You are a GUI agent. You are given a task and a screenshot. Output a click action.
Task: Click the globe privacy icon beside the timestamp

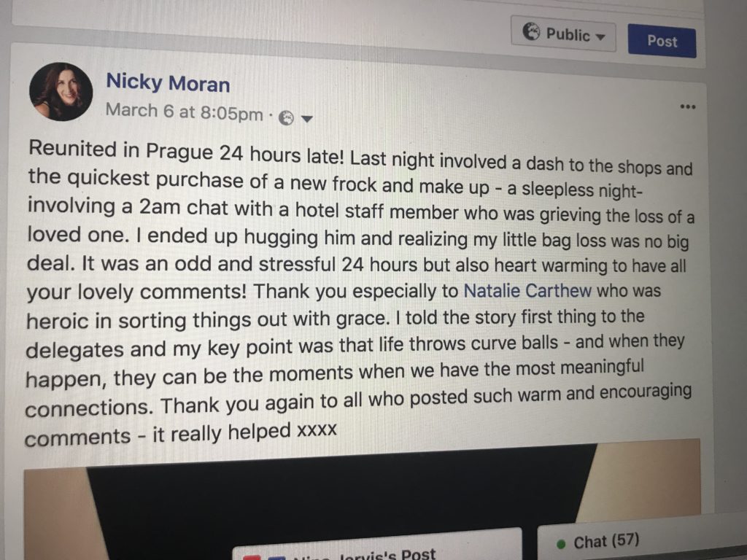click(x=286, y=117)
